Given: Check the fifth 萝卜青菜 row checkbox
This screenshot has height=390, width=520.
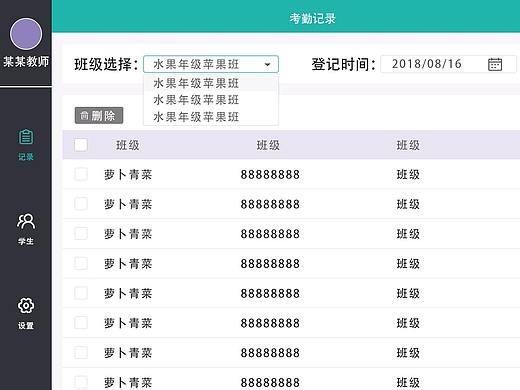Looking at the screenshot, I should (x=81, y=293).
